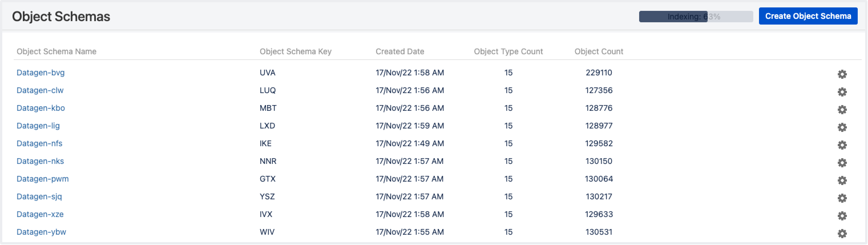868x245 pixels.
Task: Click the Object Count column header
Action: (x=598, y=51)
